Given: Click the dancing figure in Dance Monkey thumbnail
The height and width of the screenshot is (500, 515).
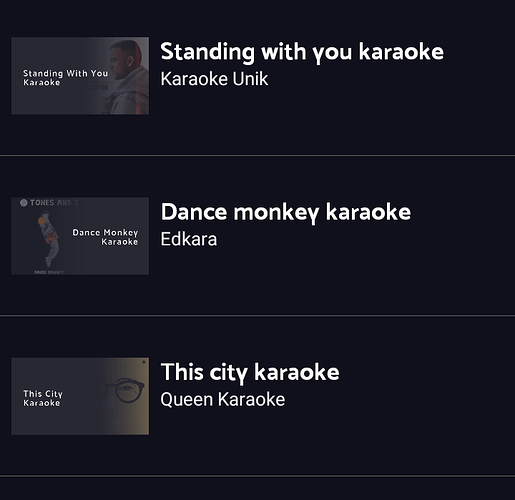Looking at the screenshot, I should 49,239.
